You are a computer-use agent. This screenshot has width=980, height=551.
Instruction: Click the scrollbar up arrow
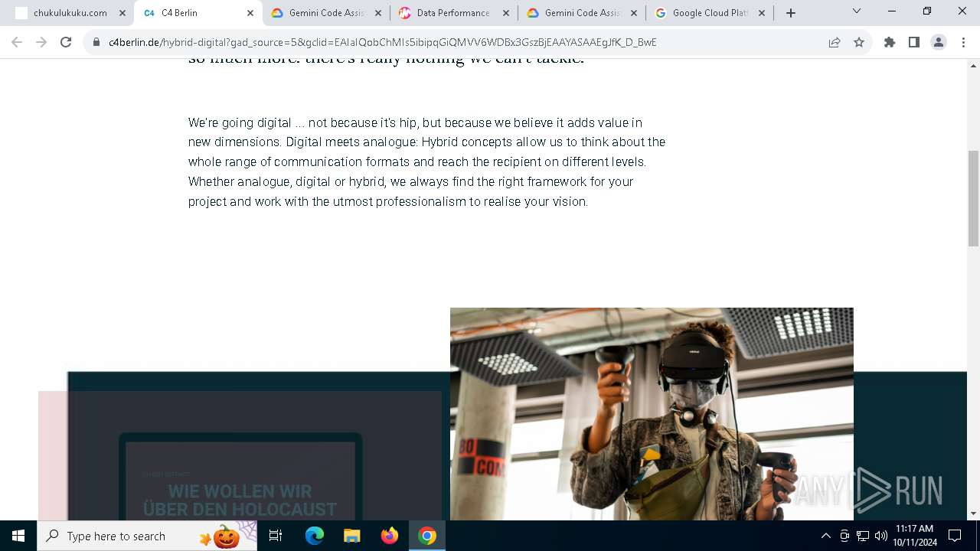(x=974, y=65)
